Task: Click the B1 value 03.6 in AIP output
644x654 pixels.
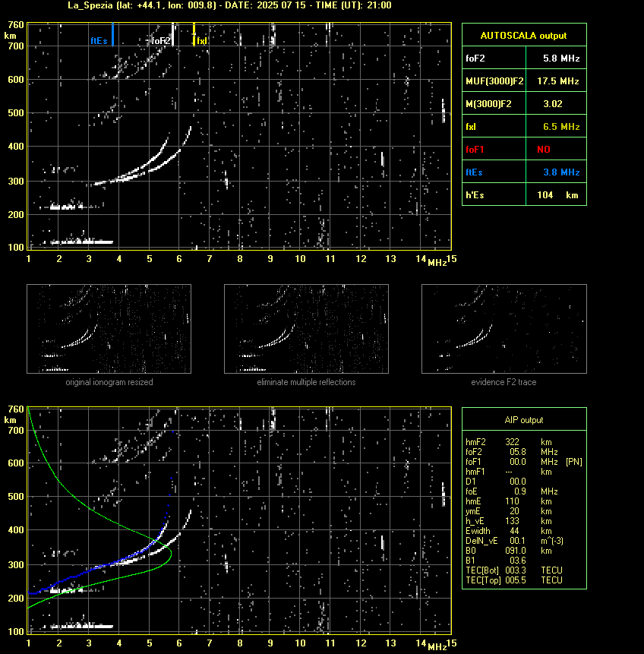Action: click(518, 561)
